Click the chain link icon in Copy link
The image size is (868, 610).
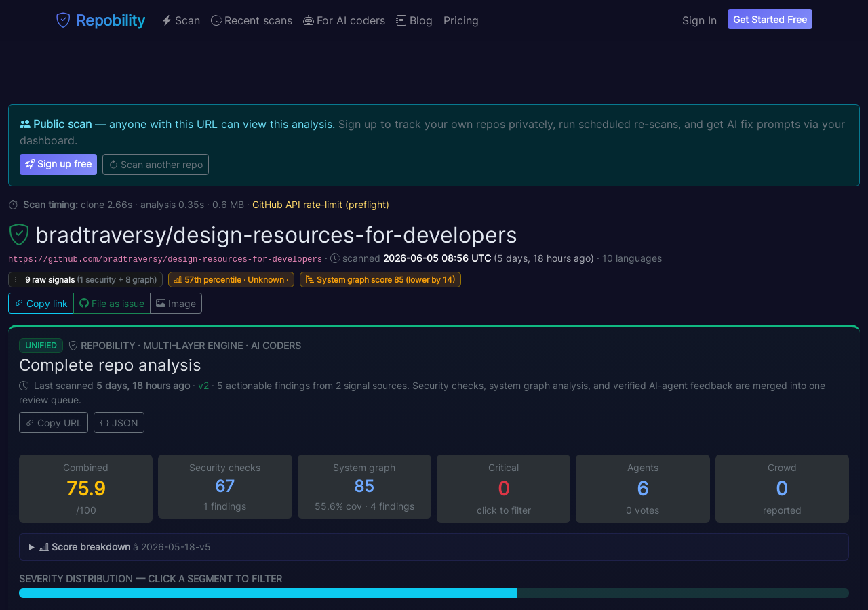pyautogui.click(x=19, y=303)
